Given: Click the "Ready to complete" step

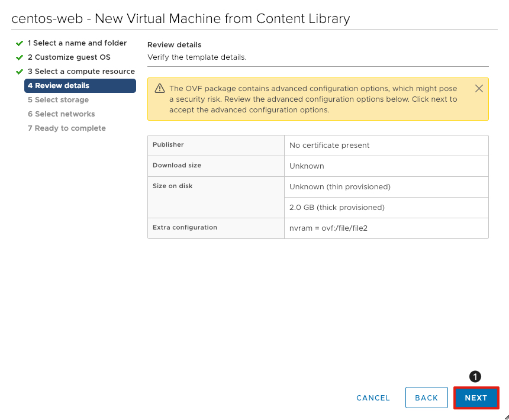Looking at the screenshot, I should pos(66,128).
